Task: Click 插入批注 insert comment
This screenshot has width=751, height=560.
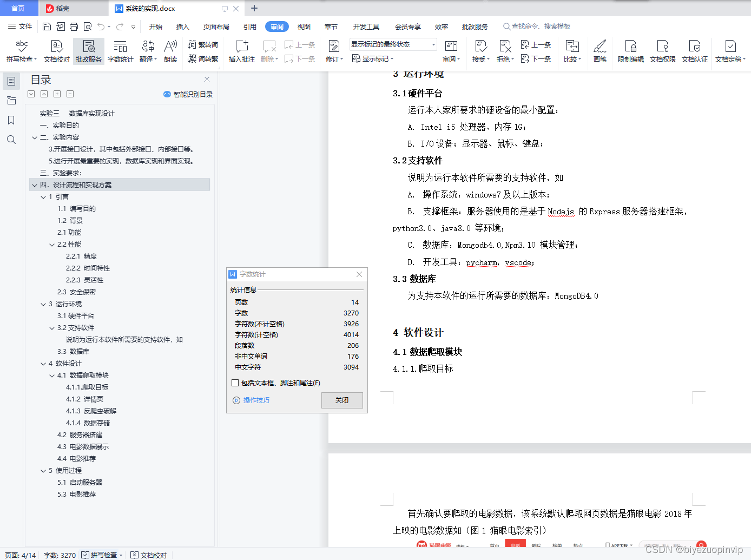Action: [x=241, y=51]
